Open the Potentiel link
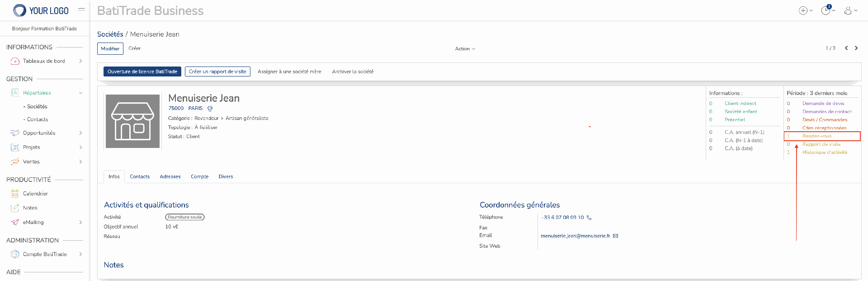The image size is (868, 281). click(735, 120)
